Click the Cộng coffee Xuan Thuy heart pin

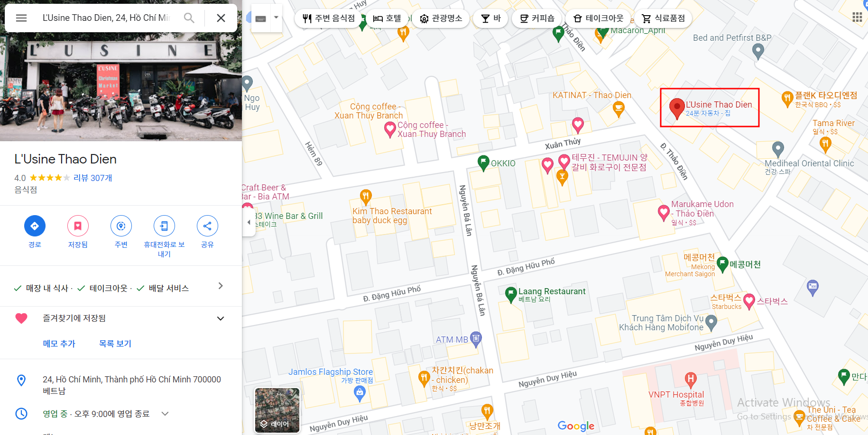pos(390,129)
